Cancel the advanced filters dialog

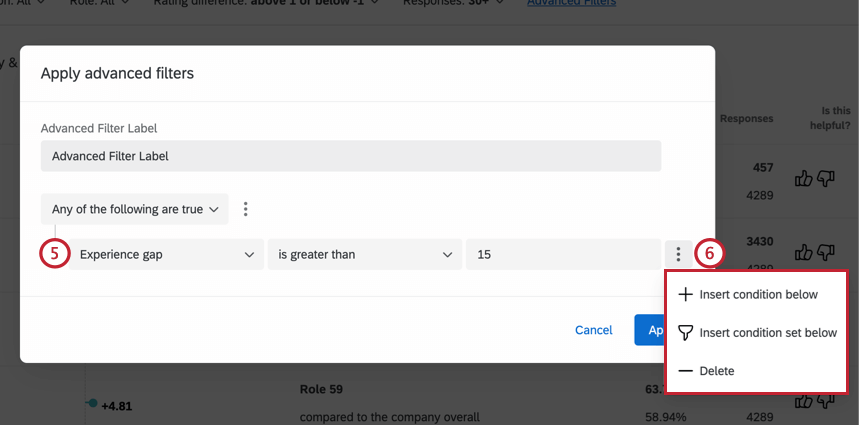tap(593, 330)
